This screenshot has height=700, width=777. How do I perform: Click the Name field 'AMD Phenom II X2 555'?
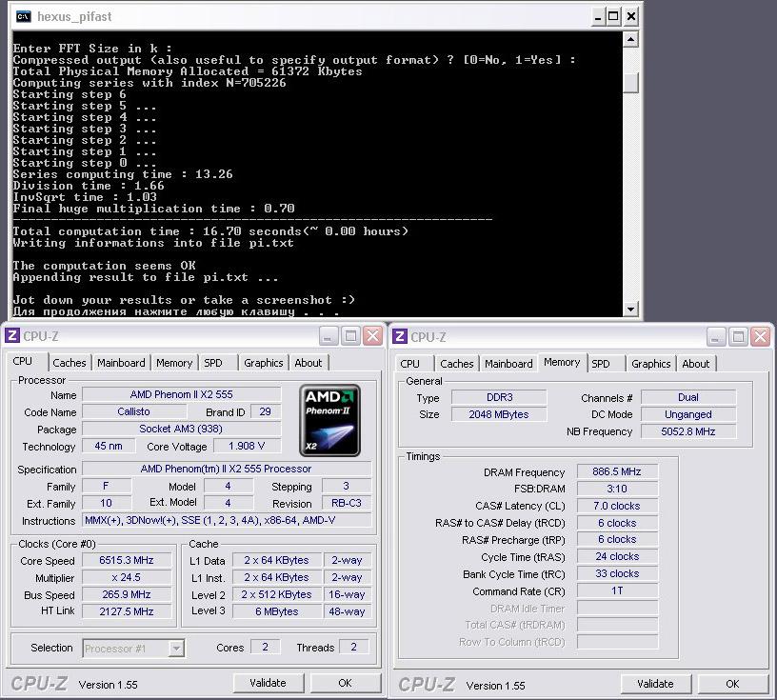click(x=181, y=394)
